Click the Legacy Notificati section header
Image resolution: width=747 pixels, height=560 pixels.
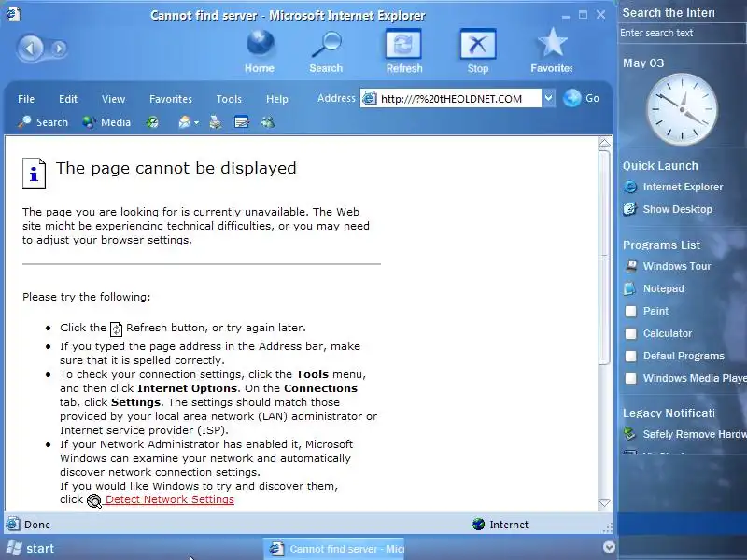[669, 413]
